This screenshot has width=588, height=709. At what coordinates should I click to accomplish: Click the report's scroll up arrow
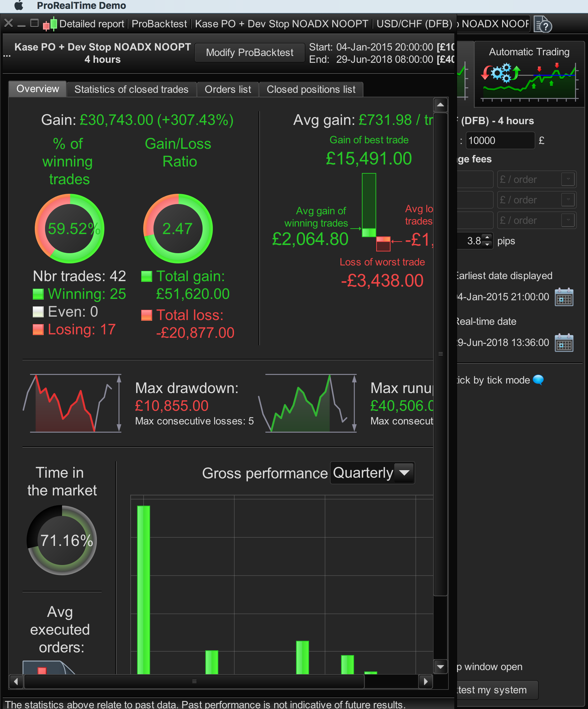point(440,105)
